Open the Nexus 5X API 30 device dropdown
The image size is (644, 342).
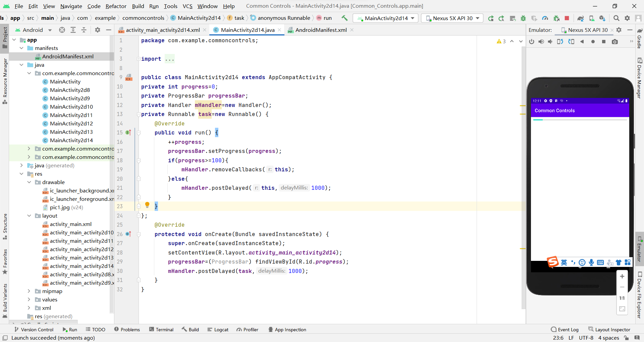point(452,18)
